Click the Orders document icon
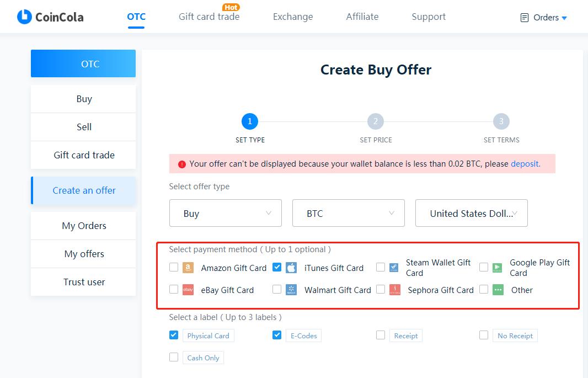 coord(525,18)
